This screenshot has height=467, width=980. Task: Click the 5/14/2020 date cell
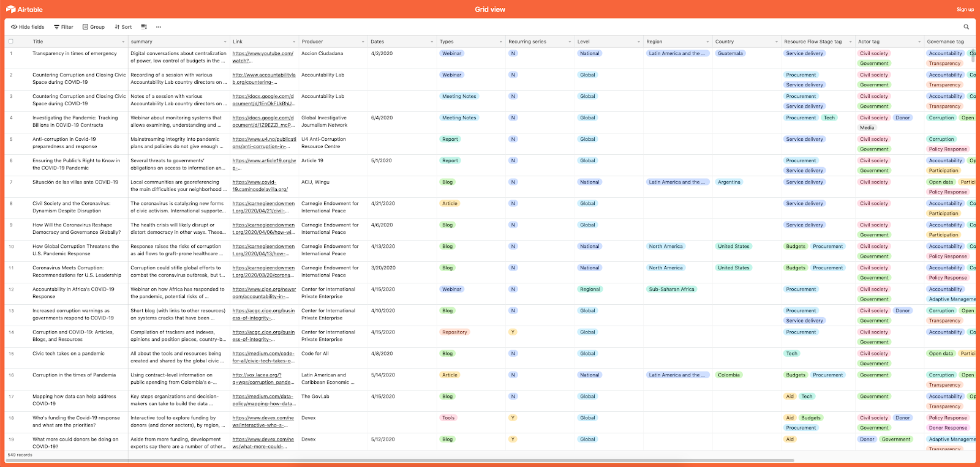pyautogui.click(x=383, y=375)
